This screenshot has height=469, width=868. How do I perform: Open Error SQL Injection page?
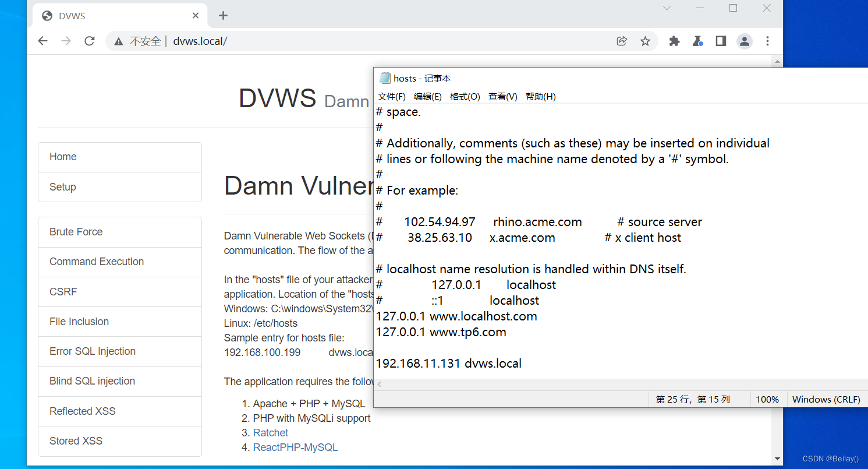point(120,351)
